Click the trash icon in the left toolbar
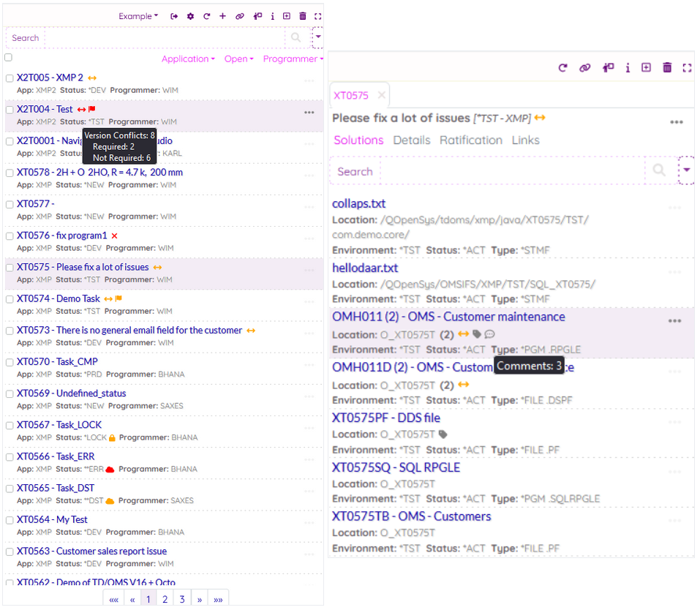This screenshot has width=700, height=610. tap(303, 16)
